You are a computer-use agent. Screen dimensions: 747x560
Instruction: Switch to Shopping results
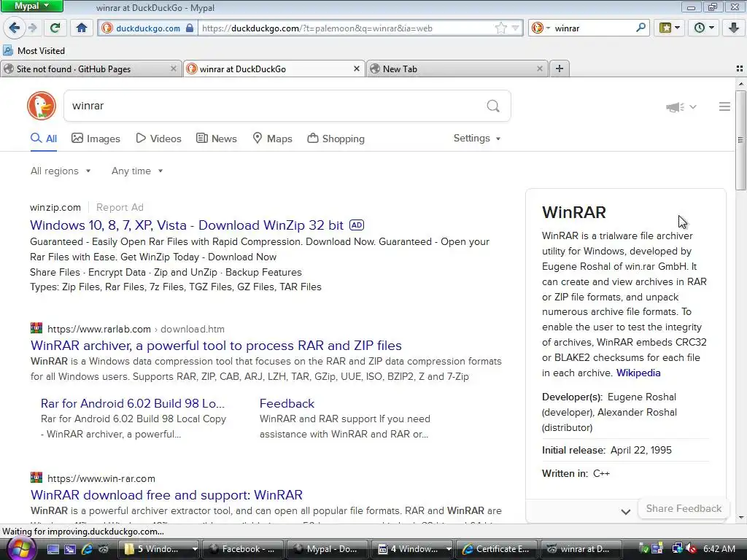point(336,139)
